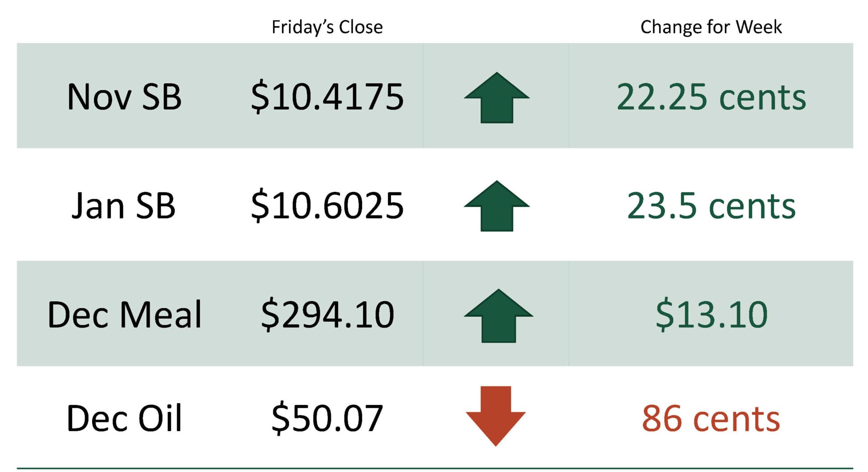Select the Dec Oil row label
This screenshot has width=868, height=472.
124,418
